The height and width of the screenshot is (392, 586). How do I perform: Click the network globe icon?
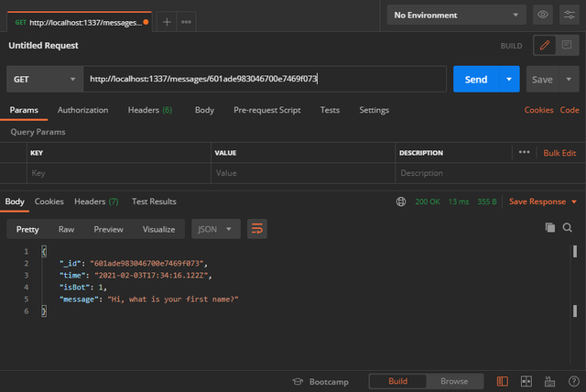pyautogui.click(x=401, y=201)
